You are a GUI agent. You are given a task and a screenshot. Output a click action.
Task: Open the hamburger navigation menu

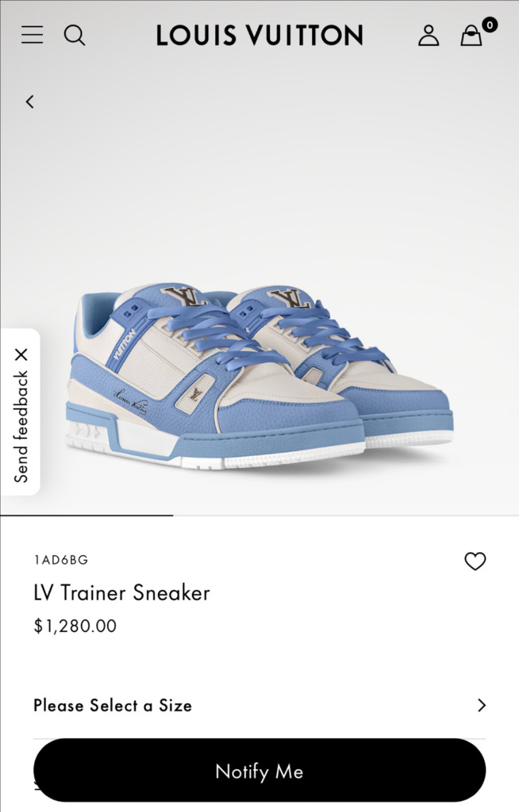click(x=33, y=35)
